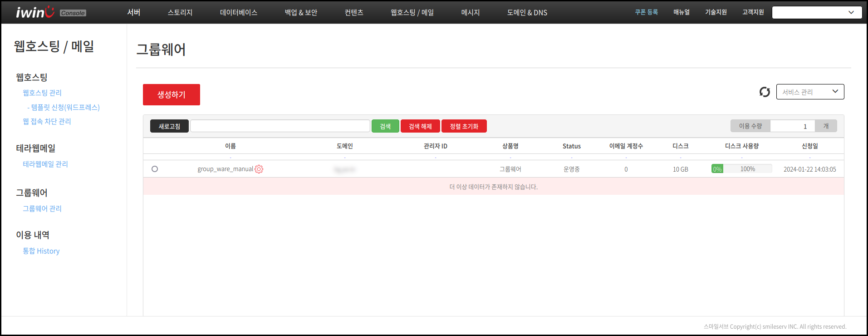Viewport: 868px width, 336px height.
Task: Open the 기술지원 link
Action: click(716, 12)
